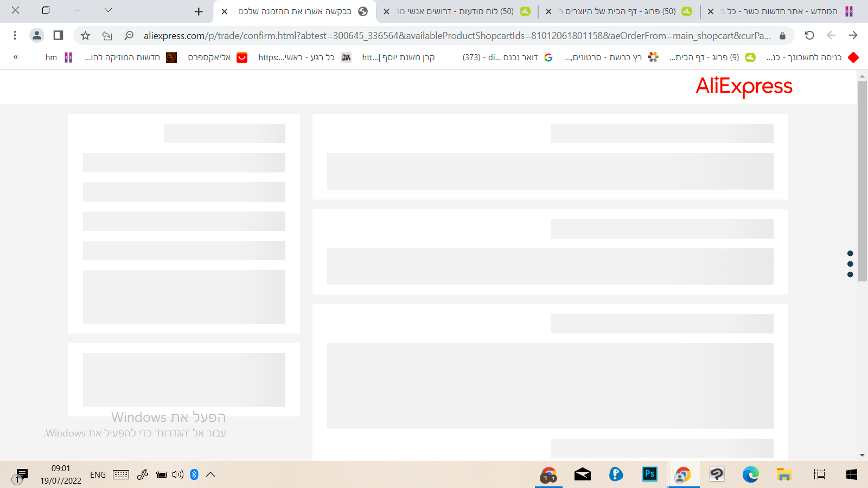The width and height of the screenshot is (868, 488).
Task: Click the AliExpress logo
Action: (744, 86)
